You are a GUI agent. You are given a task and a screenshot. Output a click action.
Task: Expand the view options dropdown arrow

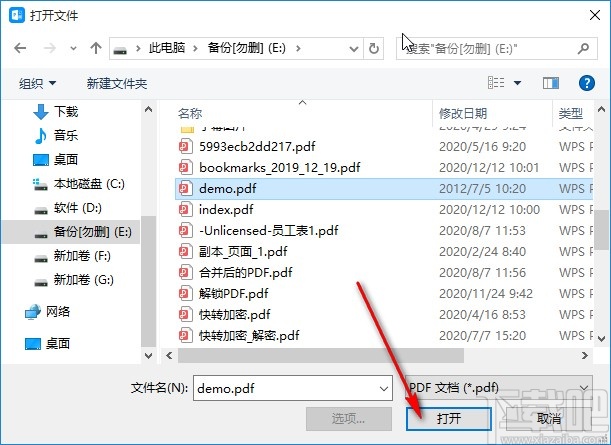(x=517, y=83)
